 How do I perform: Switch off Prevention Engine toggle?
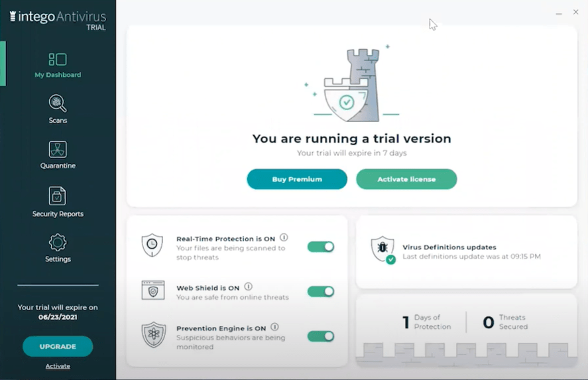coord(321,336)
